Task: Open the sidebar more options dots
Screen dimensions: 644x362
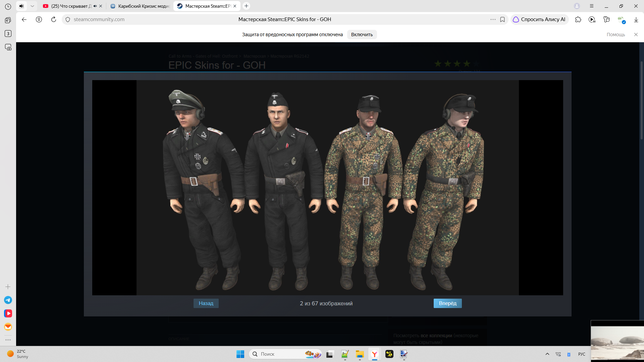Action: click(x=8, y=340)
